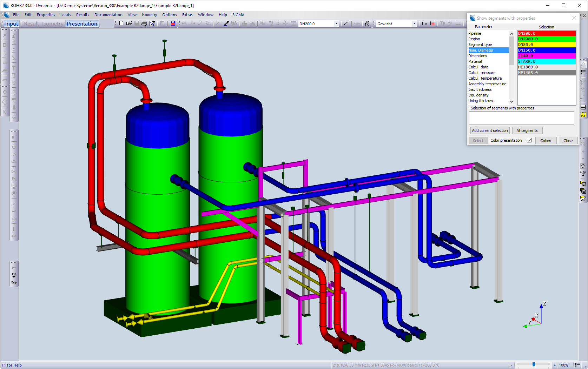This screenshot has width=588, height=369.
Task: Click the New document icon
Action: (x=121, y=24)
